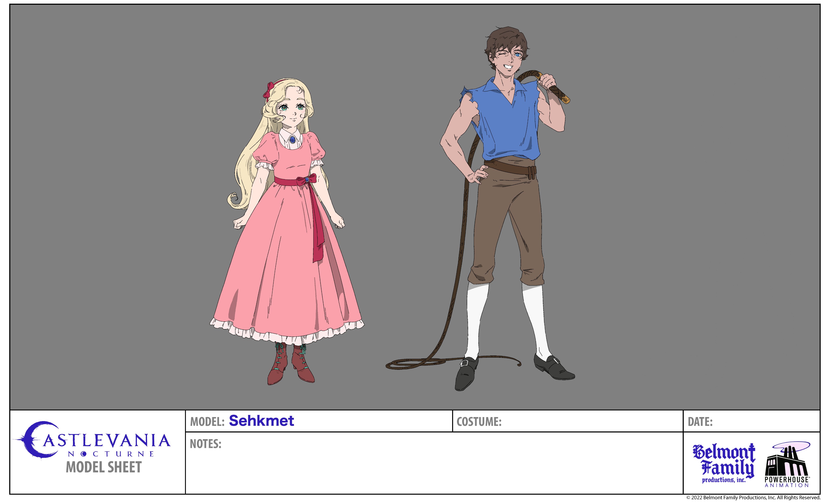
Task: Click the COSTUME field label
Action: coord(479,422)
